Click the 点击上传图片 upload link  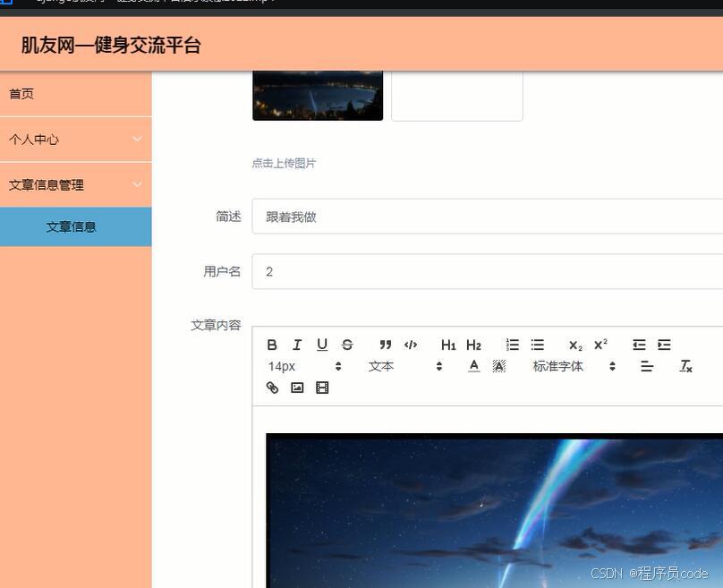(x=286, y=163)
